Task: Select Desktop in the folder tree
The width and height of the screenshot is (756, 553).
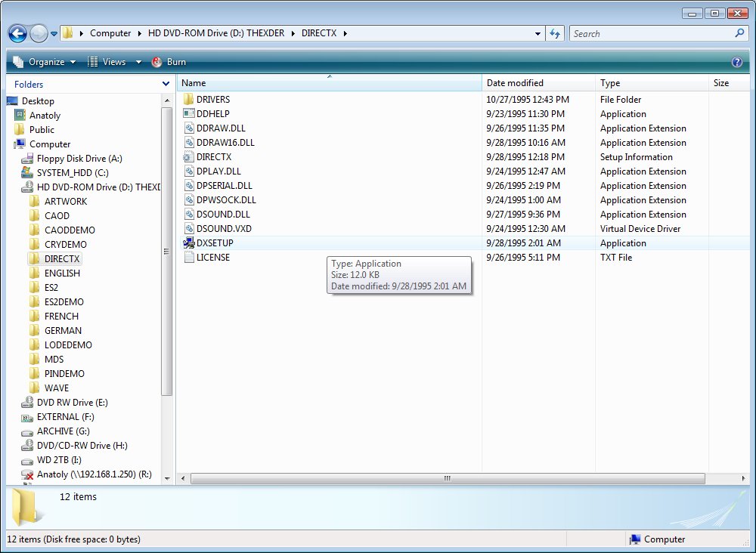Action: (38, 101)
